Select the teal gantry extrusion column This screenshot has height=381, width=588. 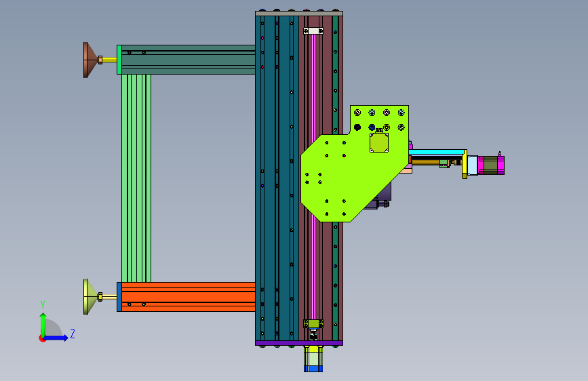(x=277, y=178)
